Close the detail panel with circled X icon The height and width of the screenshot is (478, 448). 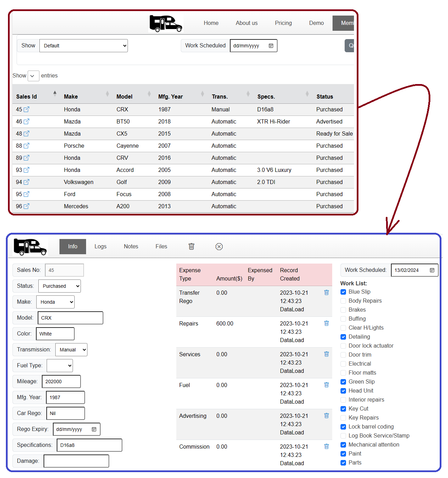[219, 246]
